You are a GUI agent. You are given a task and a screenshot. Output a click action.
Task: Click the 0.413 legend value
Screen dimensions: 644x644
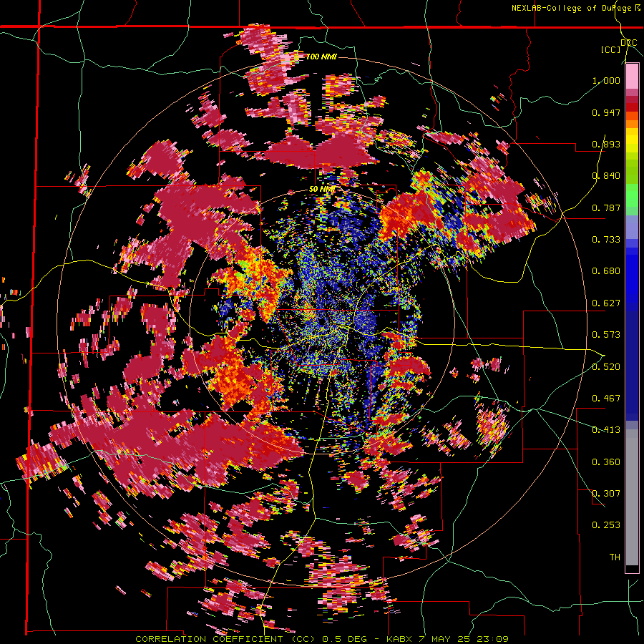point(606,430)
